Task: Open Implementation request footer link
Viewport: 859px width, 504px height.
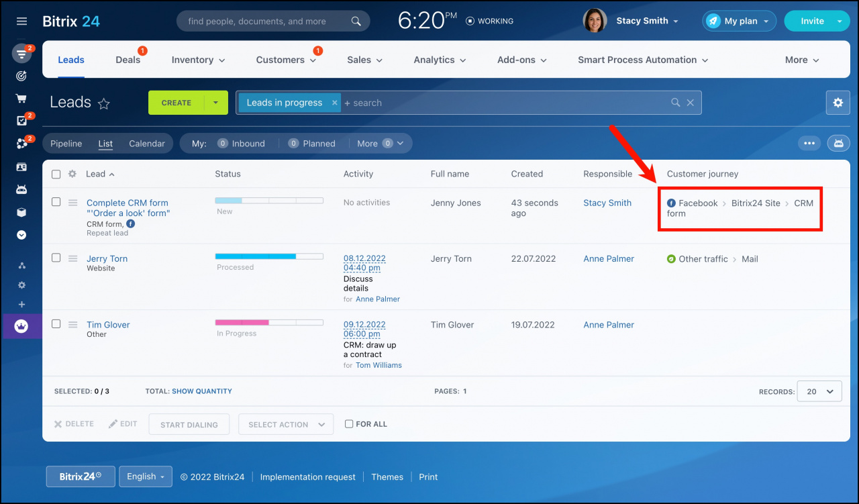Action: (x=308, y=477)
